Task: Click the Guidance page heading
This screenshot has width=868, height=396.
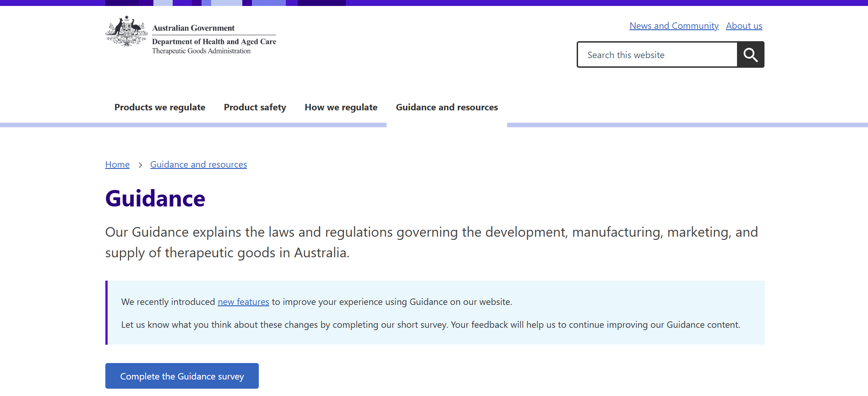Action: coord(155,199)
